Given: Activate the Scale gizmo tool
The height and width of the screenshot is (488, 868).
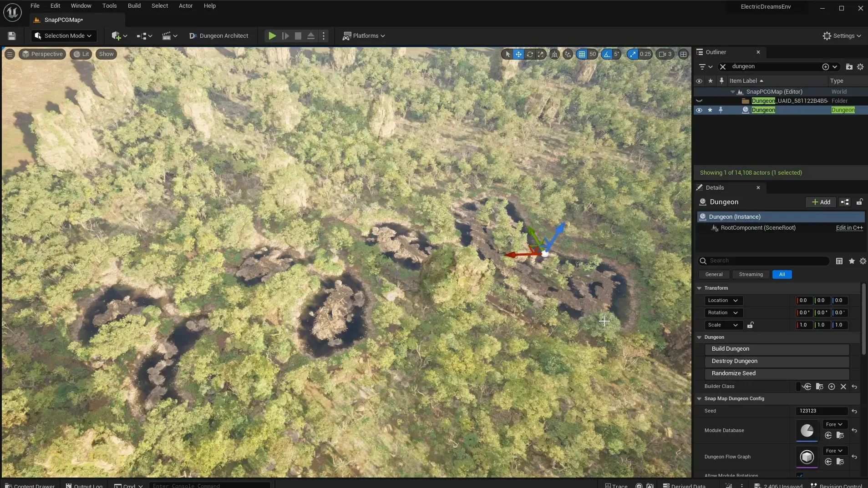Looking at the screenshot, I should (541, 54).
